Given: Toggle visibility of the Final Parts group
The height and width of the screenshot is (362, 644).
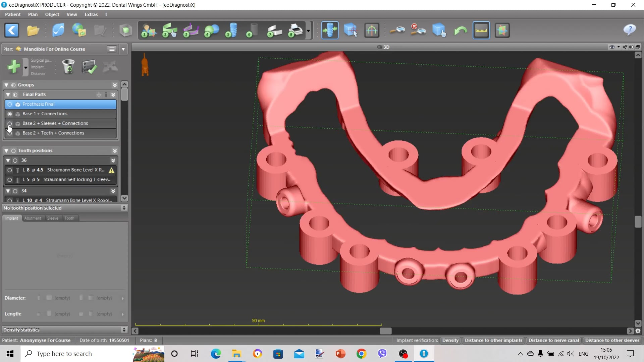Looking at the screenshot, I should pyautogui.click(x=15, y=95).
